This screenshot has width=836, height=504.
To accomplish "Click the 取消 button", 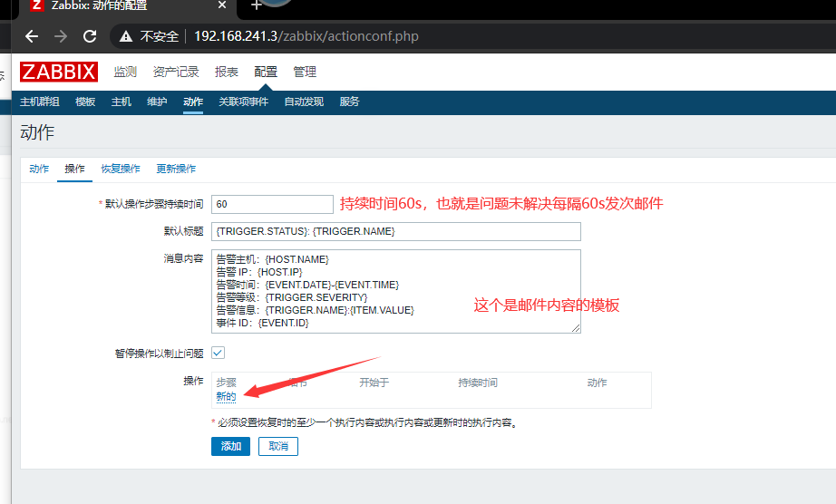I will (x=278, y=446).
